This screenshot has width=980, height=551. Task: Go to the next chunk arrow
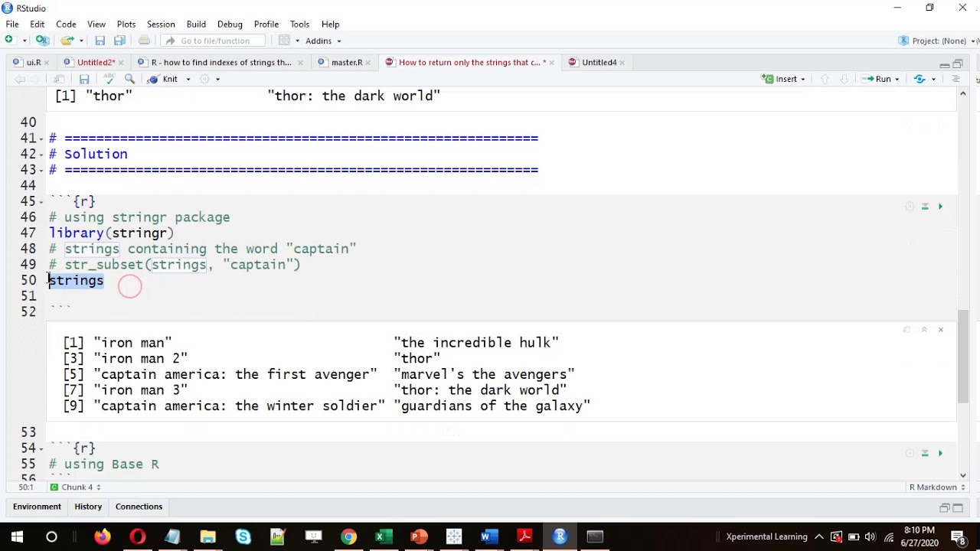coord(844,79)
